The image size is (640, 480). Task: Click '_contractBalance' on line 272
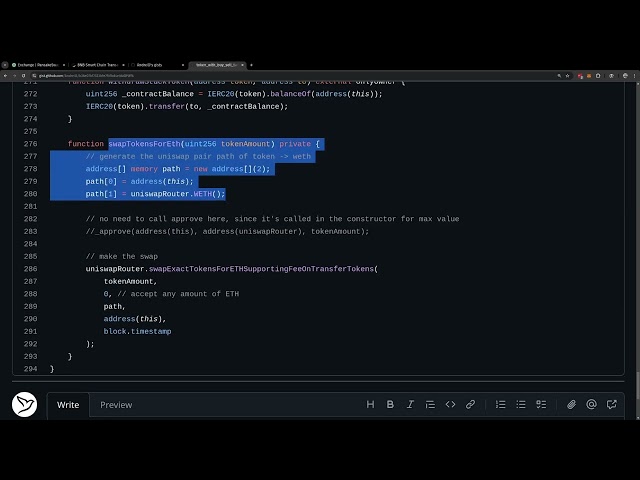pyautogui.click(x=158, y=94)
